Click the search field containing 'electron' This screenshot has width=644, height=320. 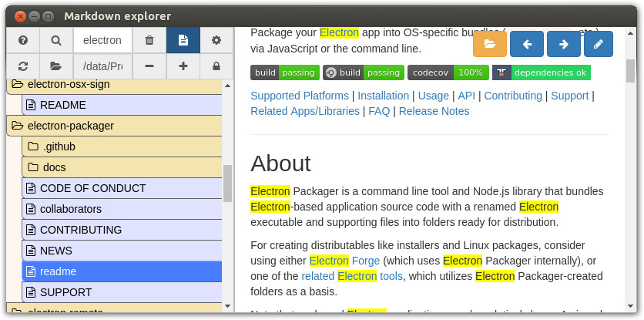pos(102,40)
